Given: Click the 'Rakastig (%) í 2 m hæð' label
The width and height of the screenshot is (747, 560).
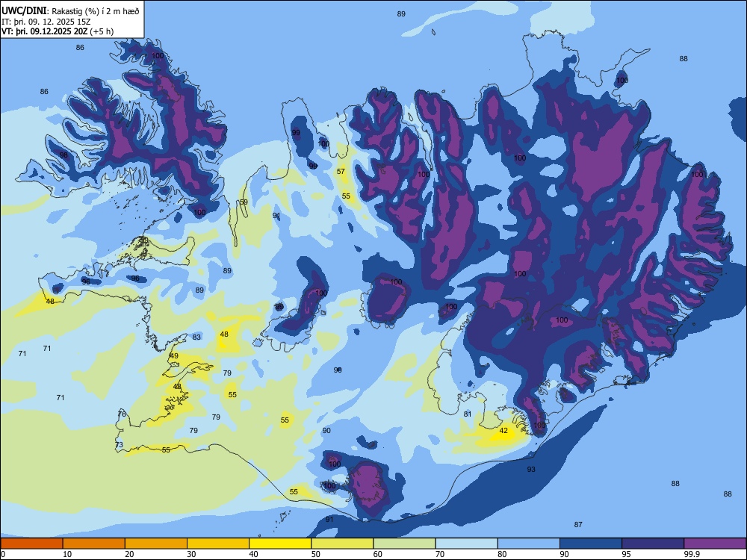Looking at the screenshot, I should [x=96, y=11].
